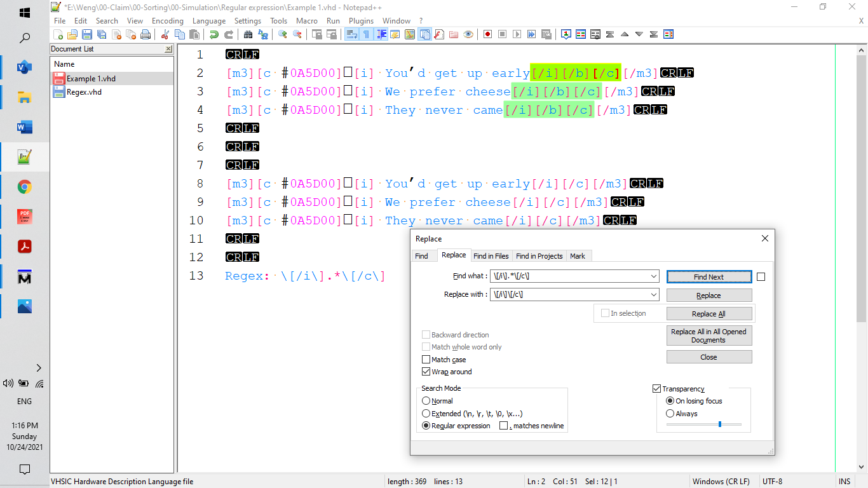Open the notifications action center
The height and width of the screenshot is (488, 868).
25,470
